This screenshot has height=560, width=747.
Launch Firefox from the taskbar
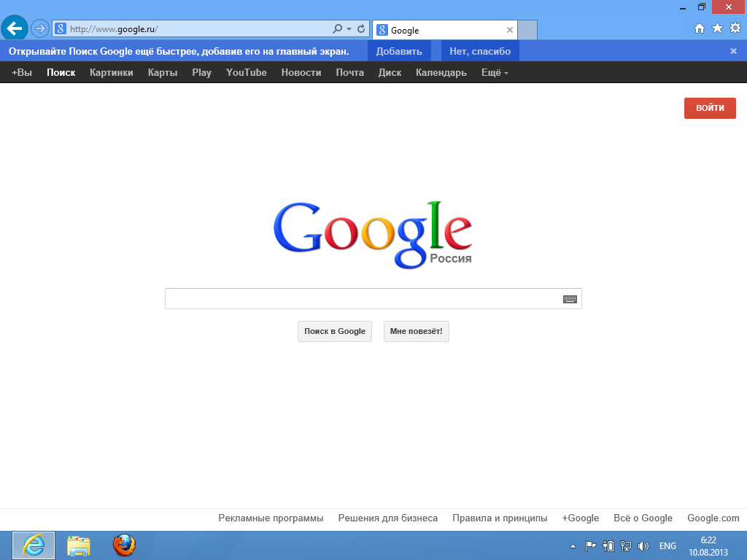click(x=124, y=545)
